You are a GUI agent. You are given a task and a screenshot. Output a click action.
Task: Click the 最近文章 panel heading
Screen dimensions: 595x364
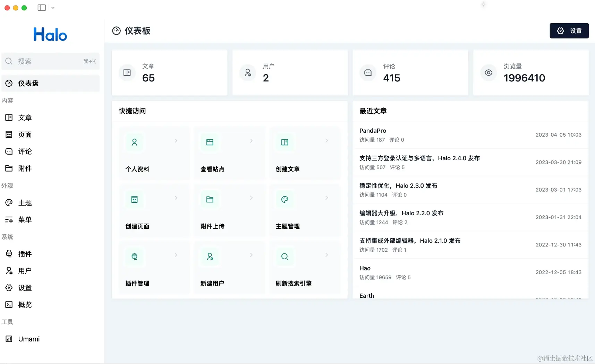(373, 111)
